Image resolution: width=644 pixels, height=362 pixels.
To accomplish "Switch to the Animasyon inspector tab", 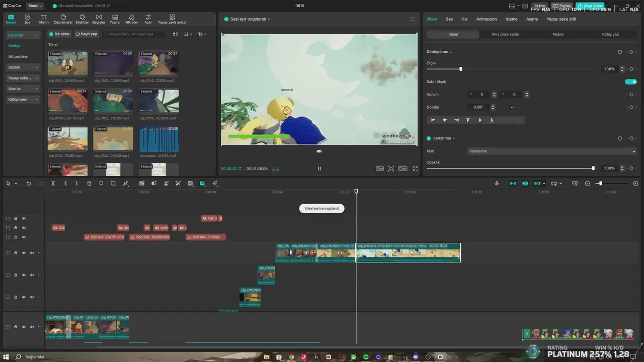I will point(487,19).
